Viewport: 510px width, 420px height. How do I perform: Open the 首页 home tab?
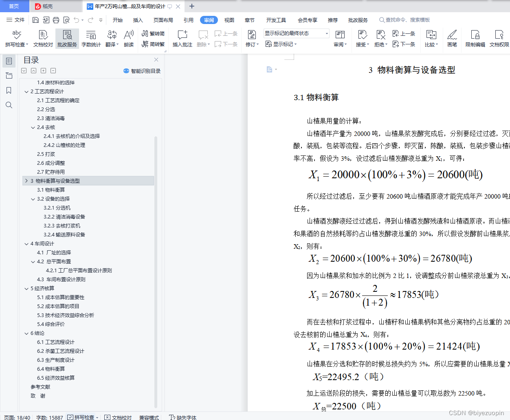(14, 6)
